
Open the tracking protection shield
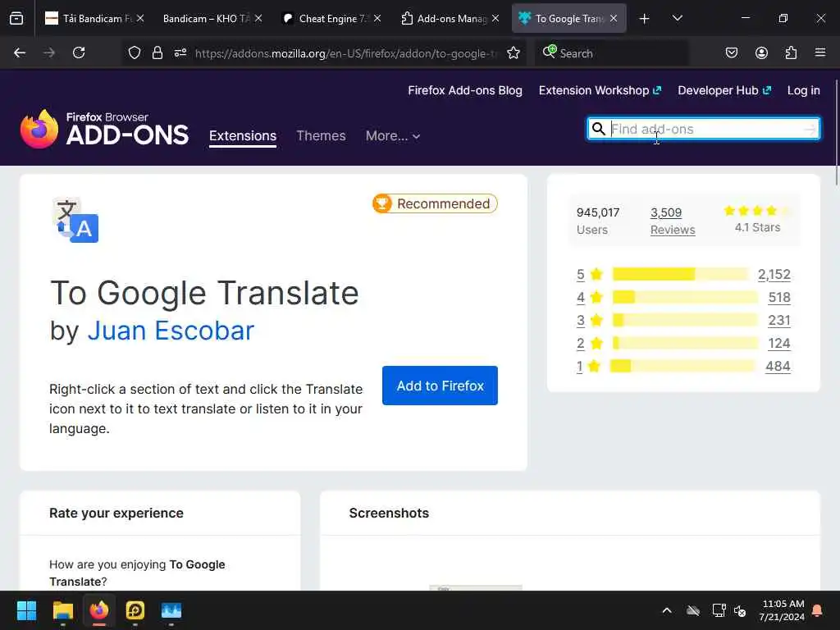(135, 52)
